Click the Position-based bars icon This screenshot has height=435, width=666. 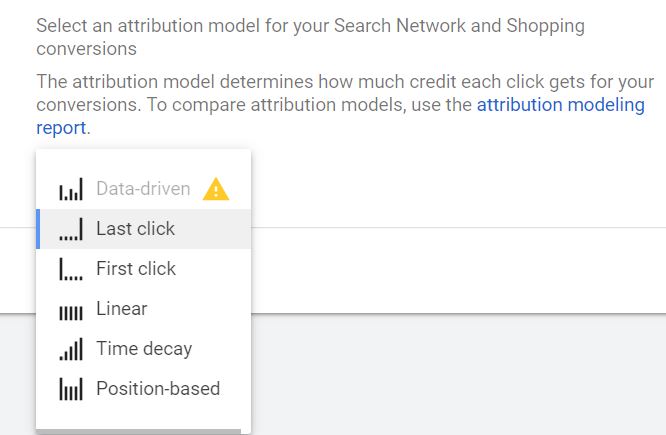pyautogui.click(x=71, y=389)
